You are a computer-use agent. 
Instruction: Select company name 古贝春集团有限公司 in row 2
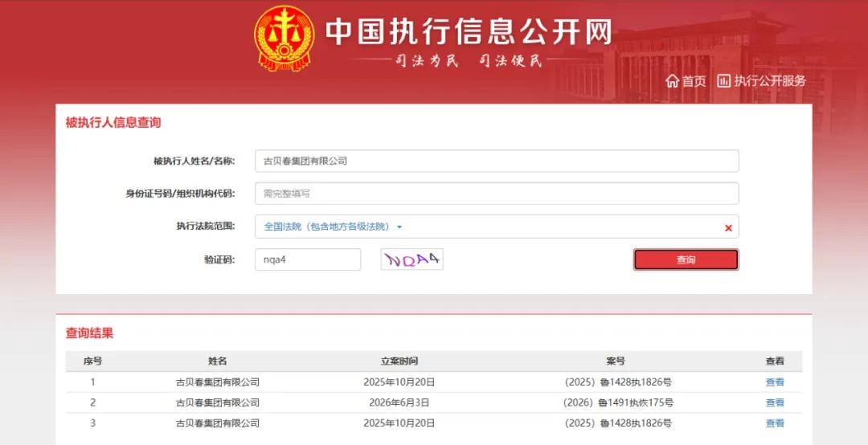[x=218, y=402]
